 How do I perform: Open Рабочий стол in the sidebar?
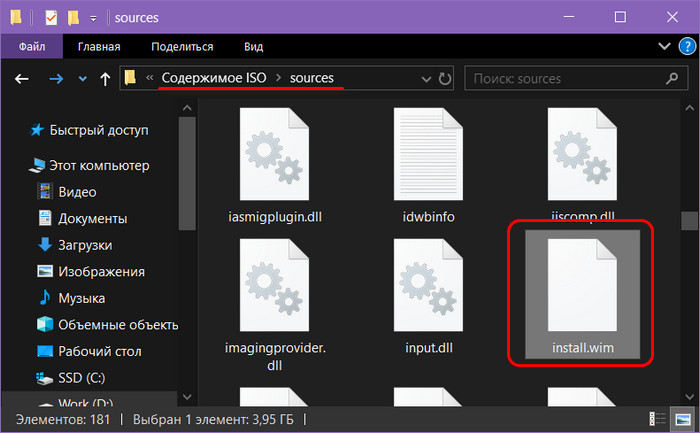89,351
